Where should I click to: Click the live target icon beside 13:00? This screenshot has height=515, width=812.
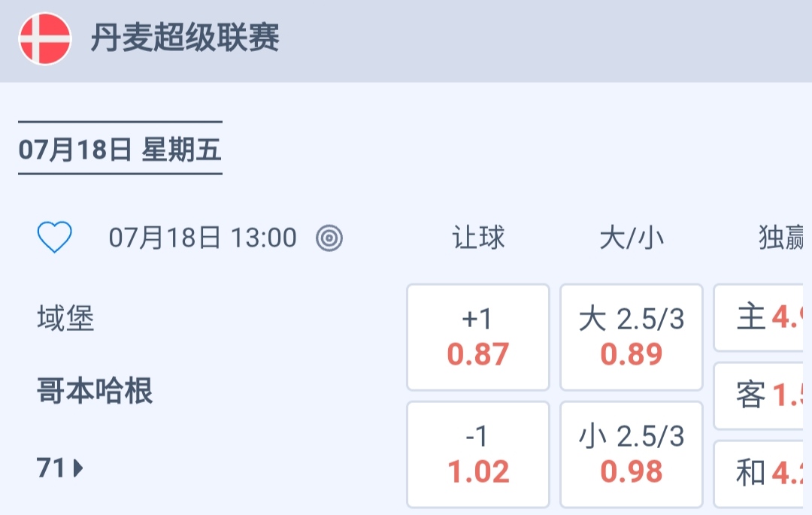click(x=329, y=238)
